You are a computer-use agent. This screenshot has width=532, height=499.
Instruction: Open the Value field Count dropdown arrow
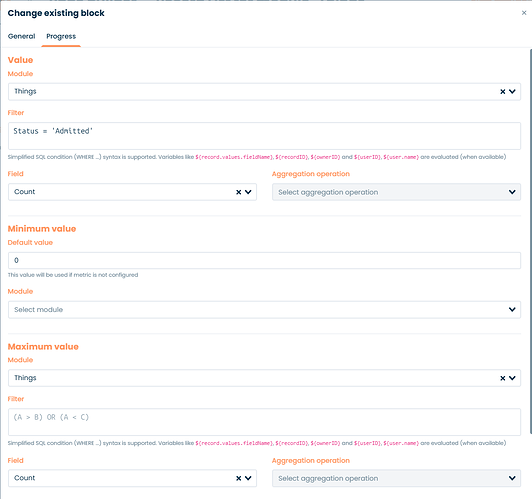(x=248, y=192)
